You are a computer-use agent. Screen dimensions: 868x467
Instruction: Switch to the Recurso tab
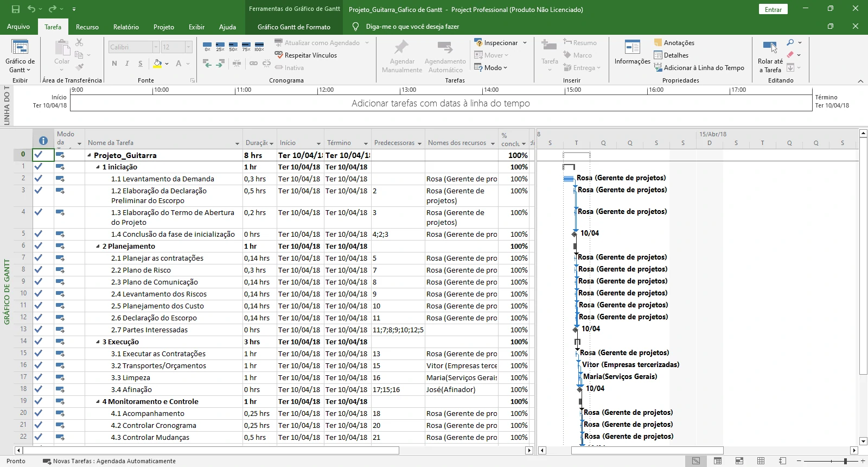point(87,27)
